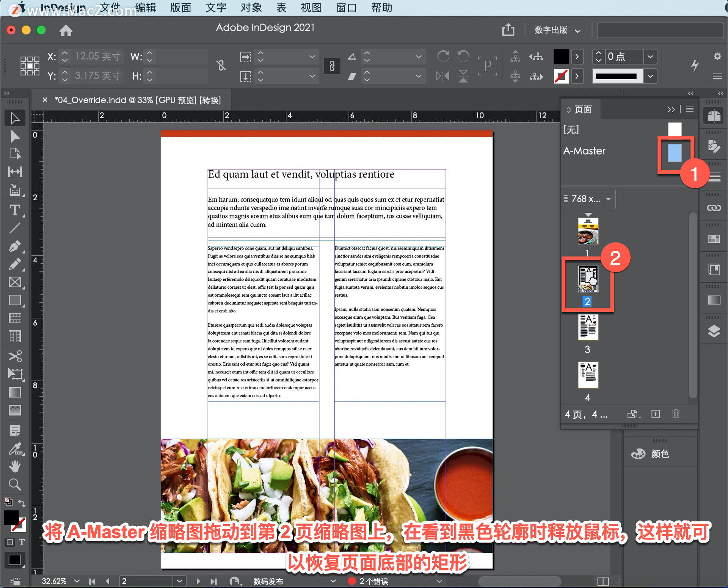728x588 pixels.
Task: Toggle formatting affects container button
Action: click(9, 542)
